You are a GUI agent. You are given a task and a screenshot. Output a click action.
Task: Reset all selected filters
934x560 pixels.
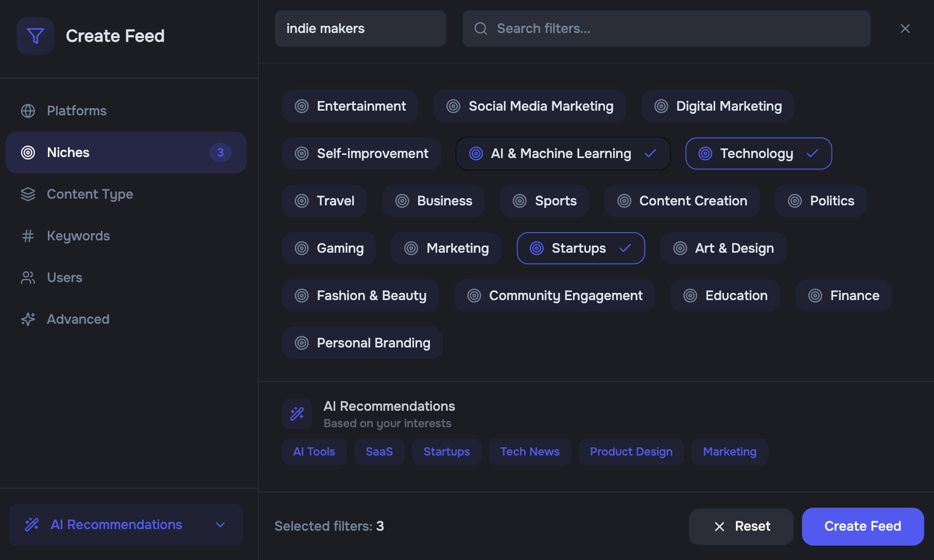coord(741,526)
